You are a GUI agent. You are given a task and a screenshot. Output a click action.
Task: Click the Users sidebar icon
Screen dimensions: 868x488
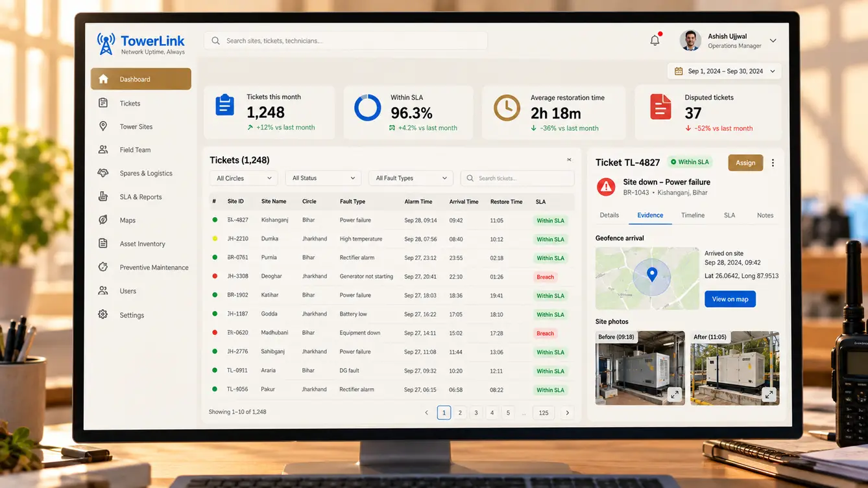pyautogui.click(x=103, y=291)
